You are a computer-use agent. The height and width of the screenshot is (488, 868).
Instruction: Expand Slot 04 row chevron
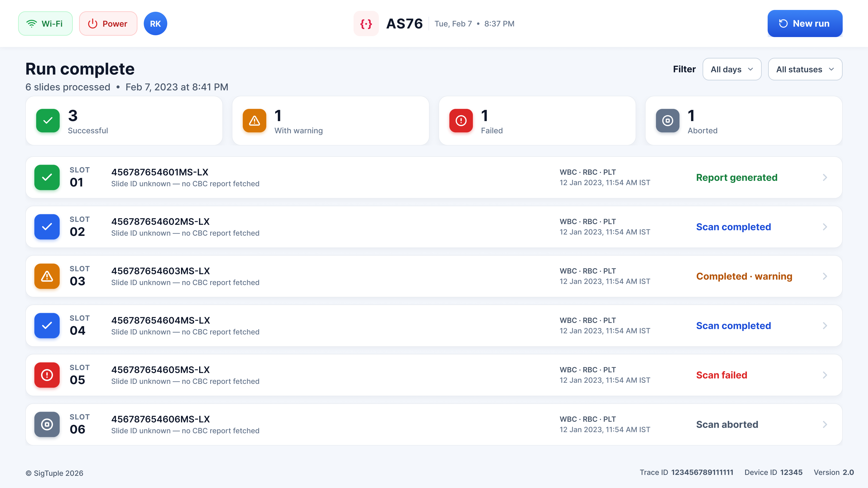click(825, 326)
